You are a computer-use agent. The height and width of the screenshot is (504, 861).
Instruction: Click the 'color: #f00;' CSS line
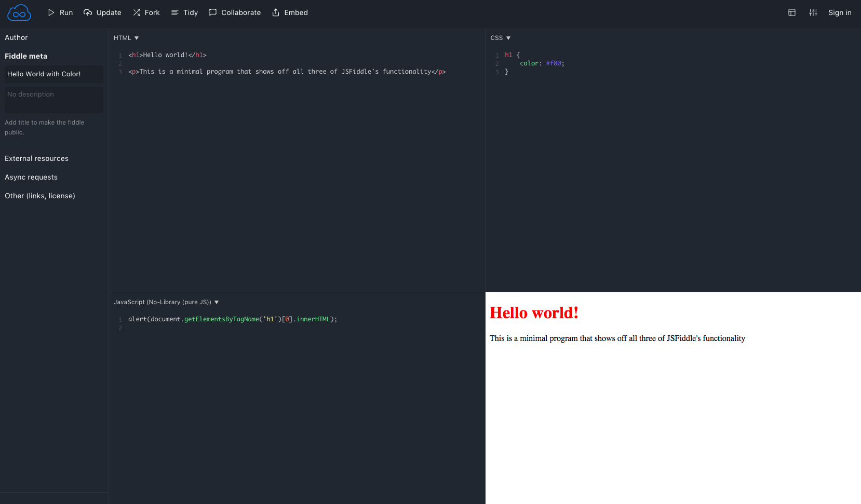(x=542, y=63)
